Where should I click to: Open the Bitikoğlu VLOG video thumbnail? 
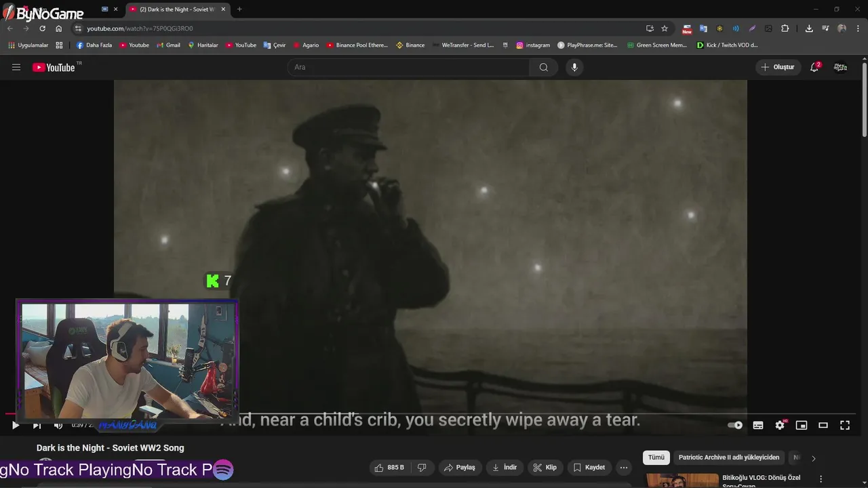point(682,481)
